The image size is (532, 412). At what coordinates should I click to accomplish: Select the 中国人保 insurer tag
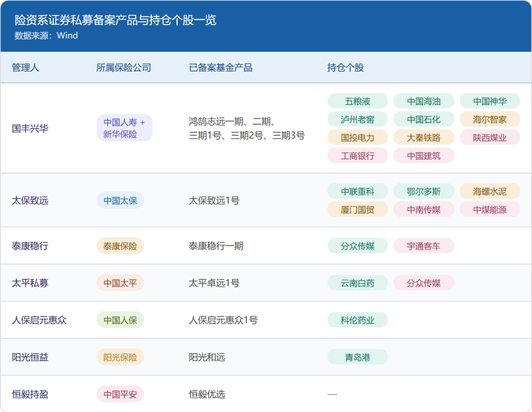[x=121, y=320]
